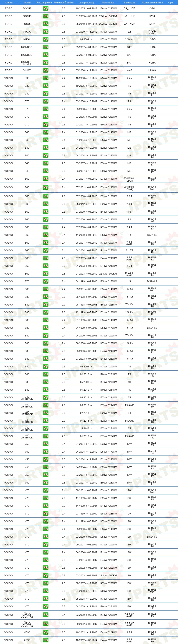
Task: Click fuel icon in V70 221kW / 300KM row
Action: (46, 575)
